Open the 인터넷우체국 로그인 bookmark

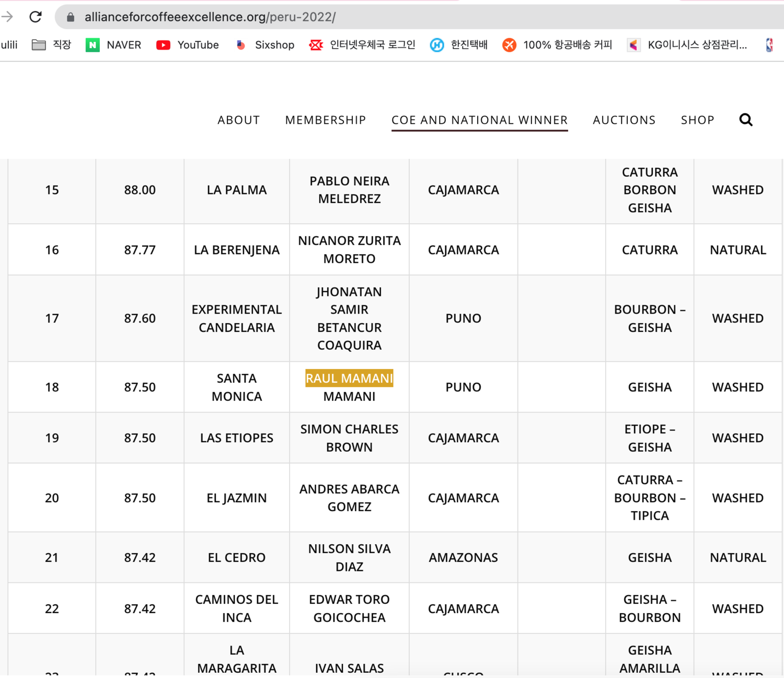[362, 45]
